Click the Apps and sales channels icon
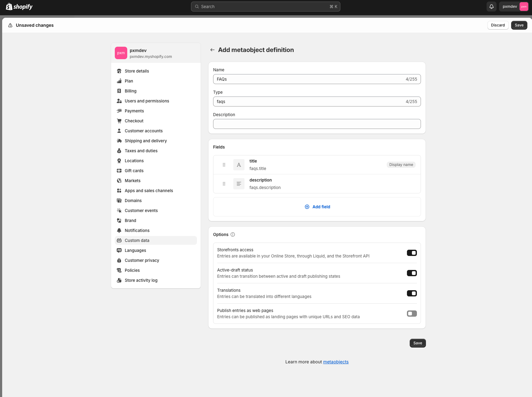532x397 pixels. (x=119, y=191)
